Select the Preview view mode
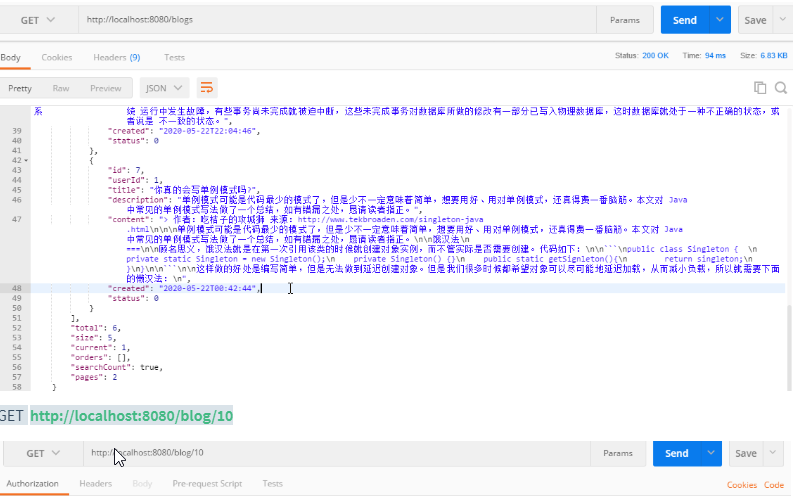 105,88
